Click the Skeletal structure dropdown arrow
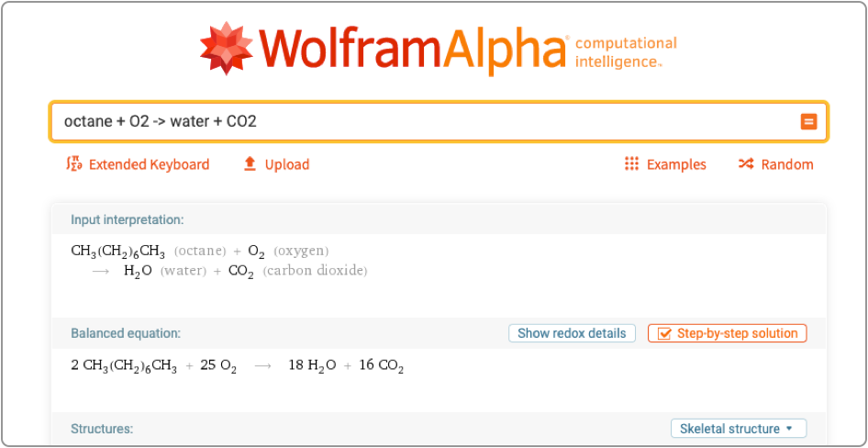Screen dimensions: 868x448 tap(789, 429)
